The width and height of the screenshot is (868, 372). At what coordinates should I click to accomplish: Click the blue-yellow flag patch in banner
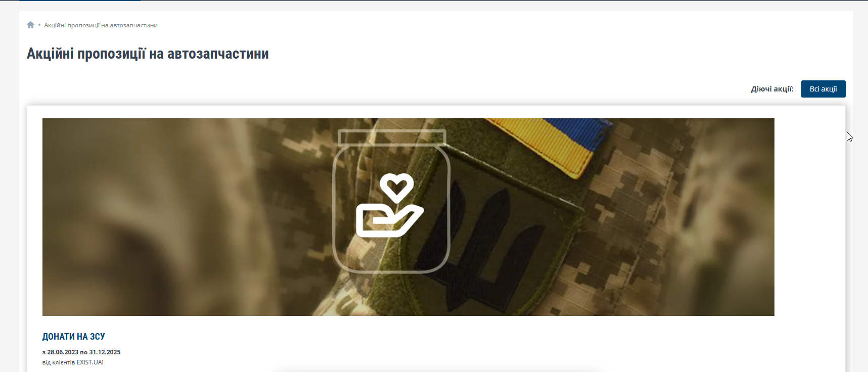tap(551, 144)
